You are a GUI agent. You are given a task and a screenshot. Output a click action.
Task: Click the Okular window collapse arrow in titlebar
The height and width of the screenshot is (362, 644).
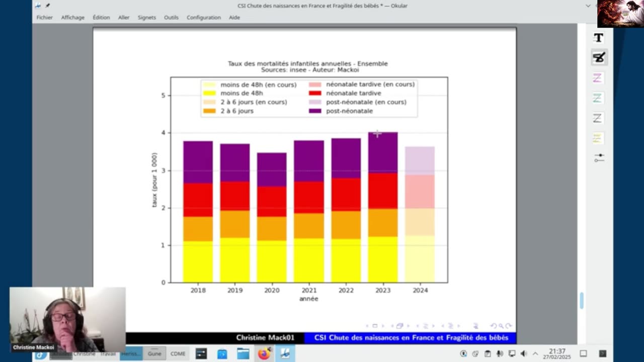click(x=588, y=6)
